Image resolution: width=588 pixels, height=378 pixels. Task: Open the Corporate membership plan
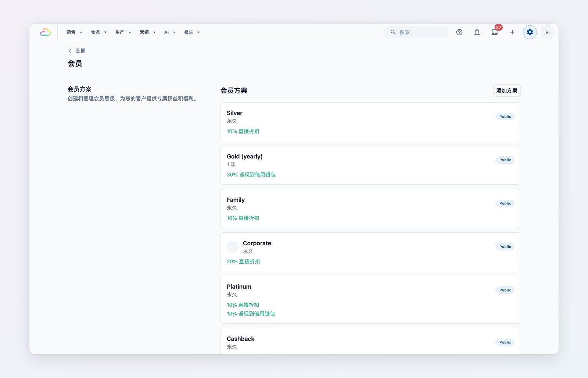click(x=370, y=252)
